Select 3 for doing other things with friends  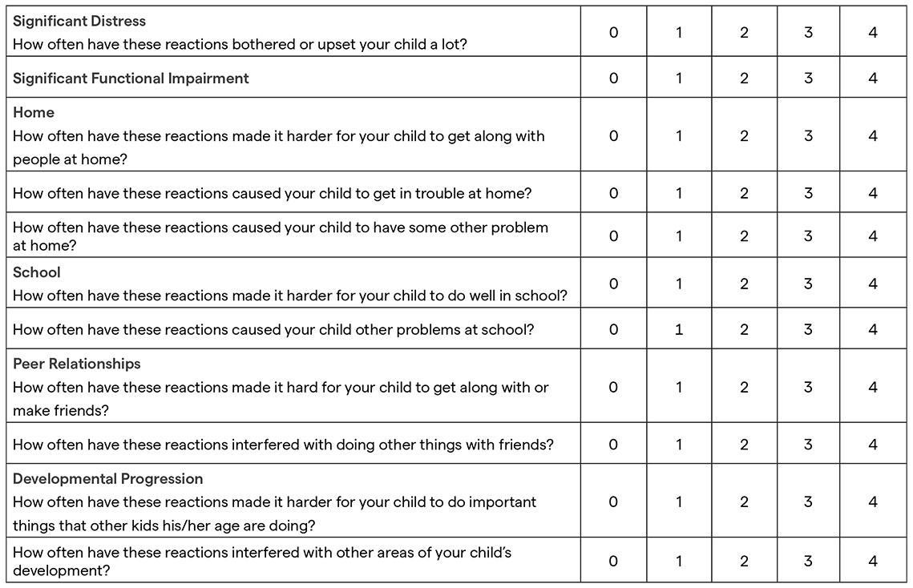(808, 445)
